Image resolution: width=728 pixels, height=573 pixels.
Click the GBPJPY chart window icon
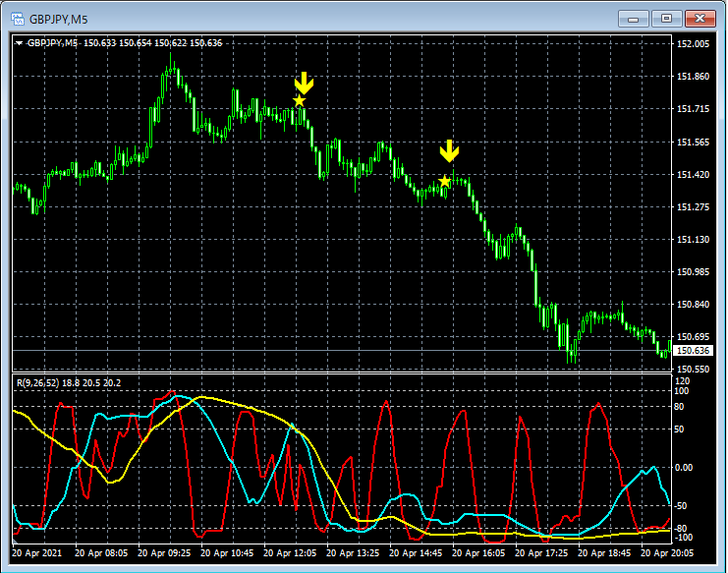17,19
